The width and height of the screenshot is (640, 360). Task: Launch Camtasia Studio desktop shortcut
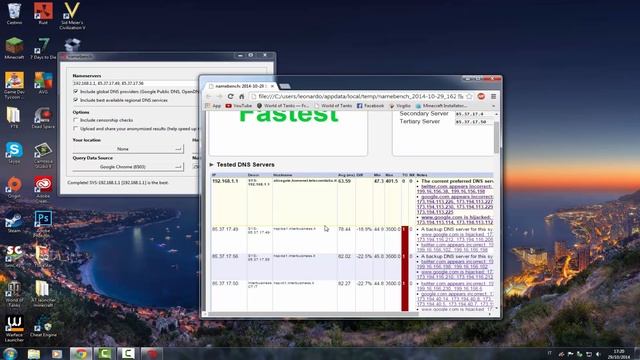click(x=43, y=154)
